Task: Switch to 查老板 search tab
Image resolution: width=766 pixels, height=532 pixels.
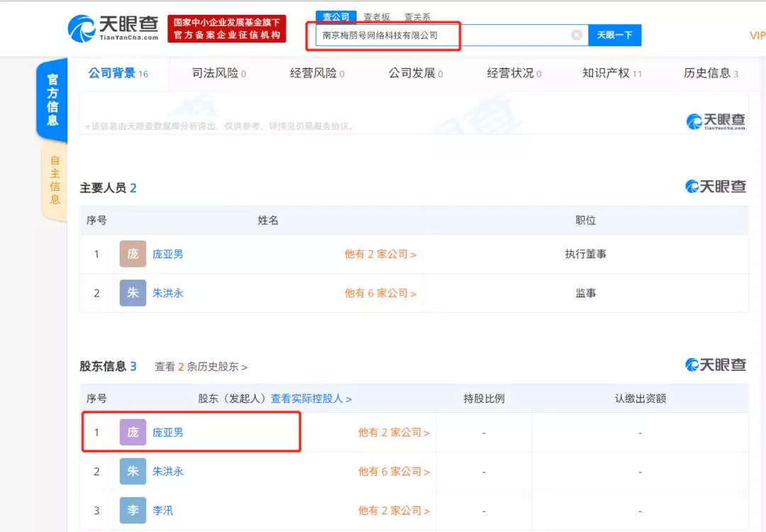Action: (377, 17)
